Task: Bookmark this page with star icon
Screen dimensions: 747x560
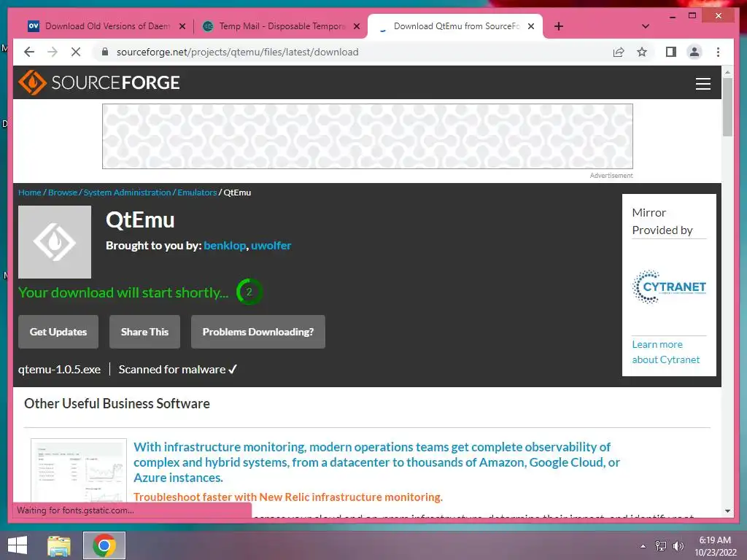Action: [x=642, y=52]
